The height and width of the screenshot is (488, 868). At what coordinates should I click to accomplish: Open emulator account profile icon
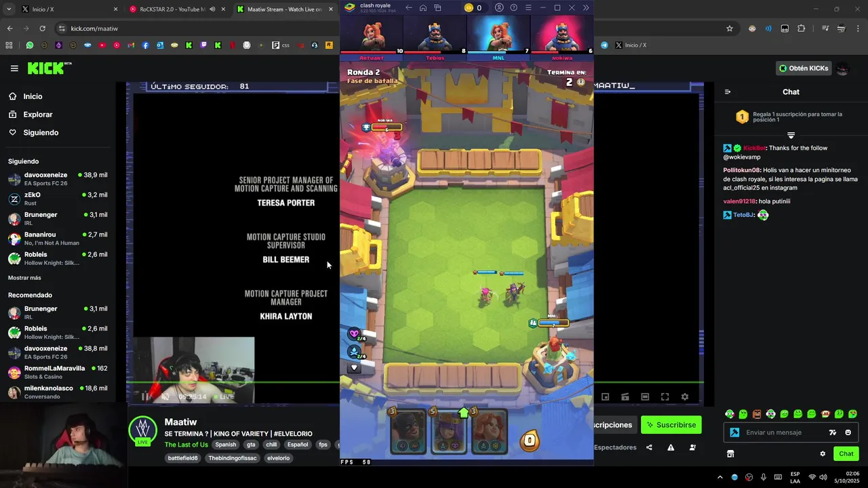pos(499,8)
